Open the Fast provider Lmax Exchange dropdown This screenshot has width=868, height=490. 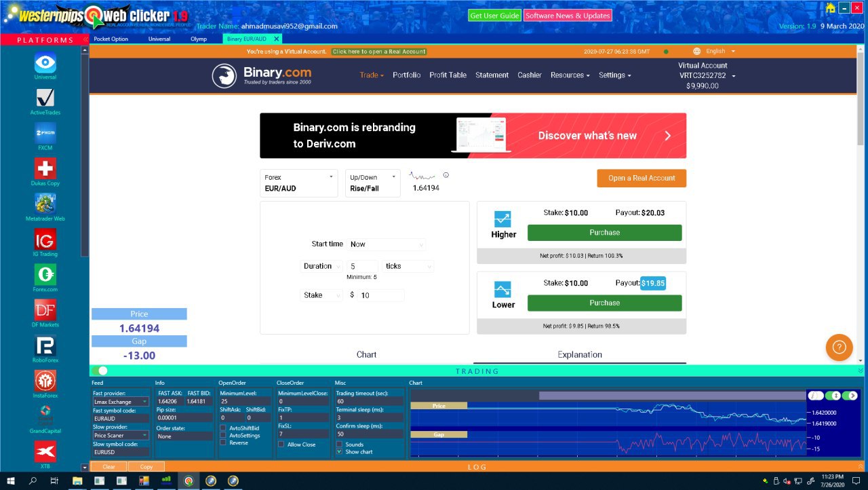121,402
